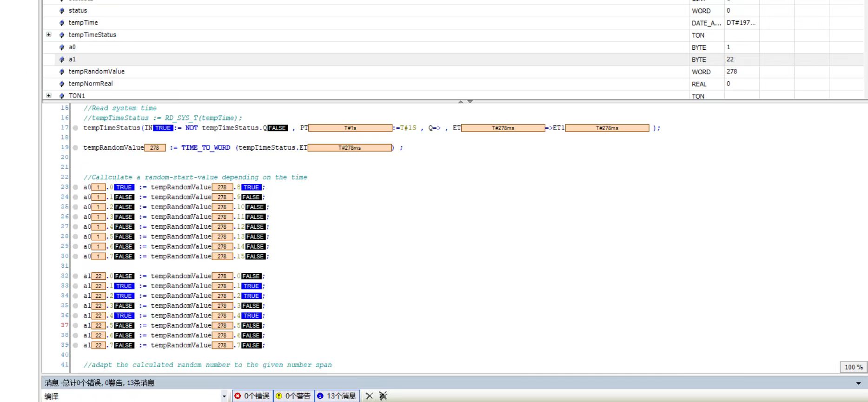Toggle breakpoint on line 39
This screenshot has width=868, height=402.
tap(75, 345)
